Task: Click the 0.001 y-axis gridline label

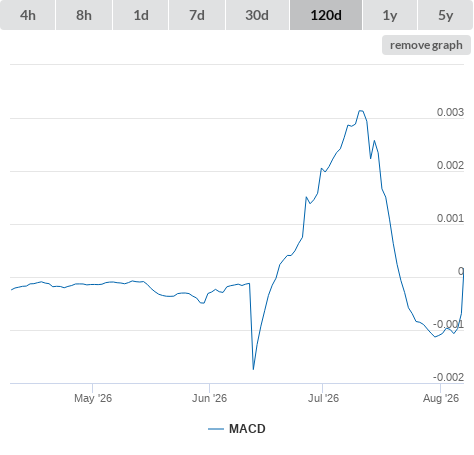Action: pos(450,218)
